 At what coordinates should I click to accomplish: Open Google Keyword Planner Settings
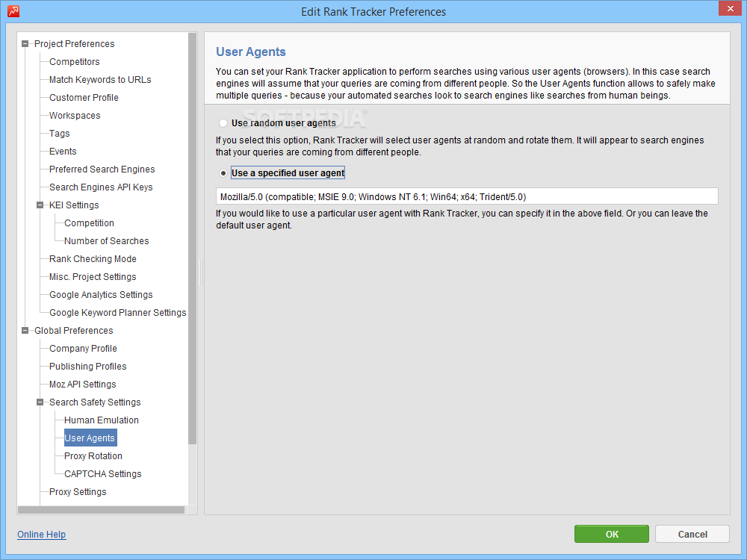point(118,313)
